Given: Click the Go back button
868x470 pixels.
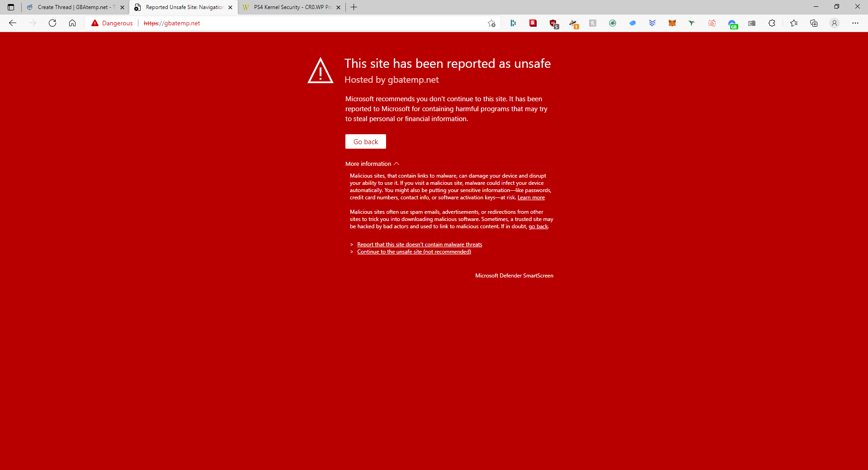Looking at the screenshot, I should 366,141.
